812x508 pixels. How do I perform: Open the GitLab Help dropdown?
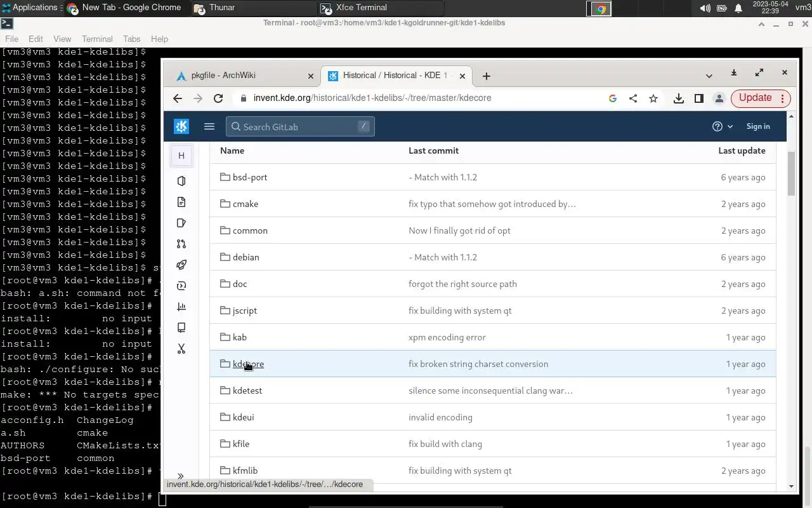coord(723,126)
